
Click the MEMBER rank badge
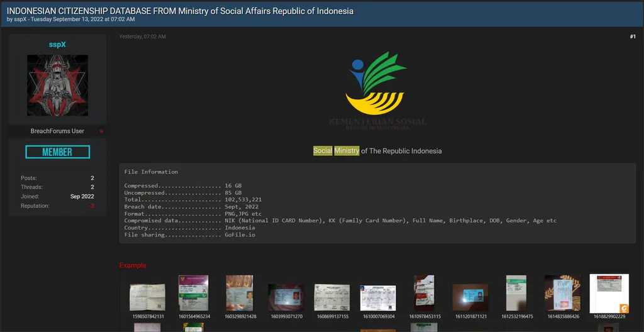click(57, 152)
